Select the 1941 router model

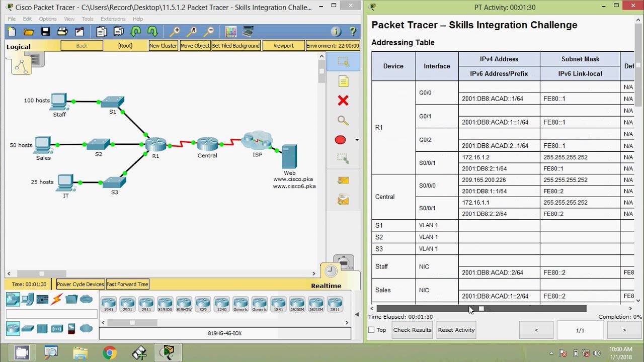(109, 304)
